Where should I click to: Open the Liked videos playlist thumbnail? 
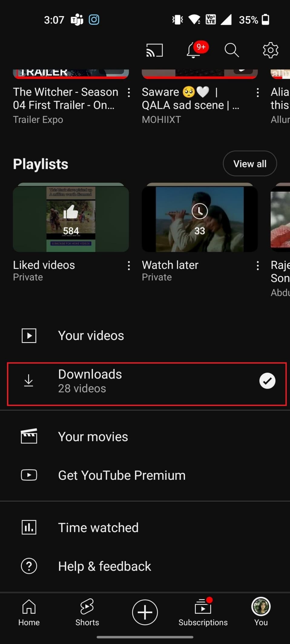click(71, 218)
